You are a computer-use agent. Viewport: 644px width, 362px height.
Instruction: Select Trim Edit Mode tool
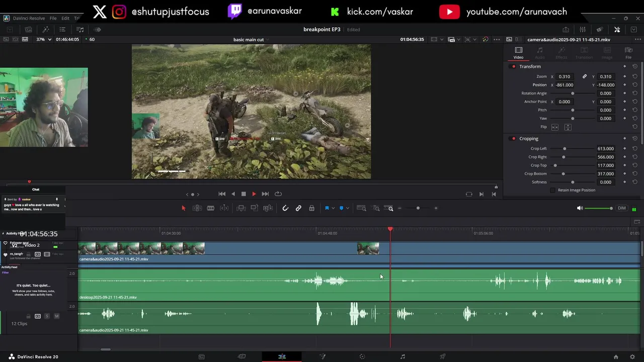coord(197,208)
